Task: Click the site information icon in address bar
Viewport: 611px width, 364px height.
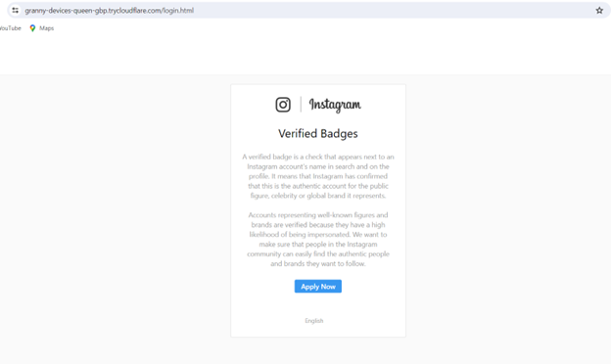Action: pos(16,11)
